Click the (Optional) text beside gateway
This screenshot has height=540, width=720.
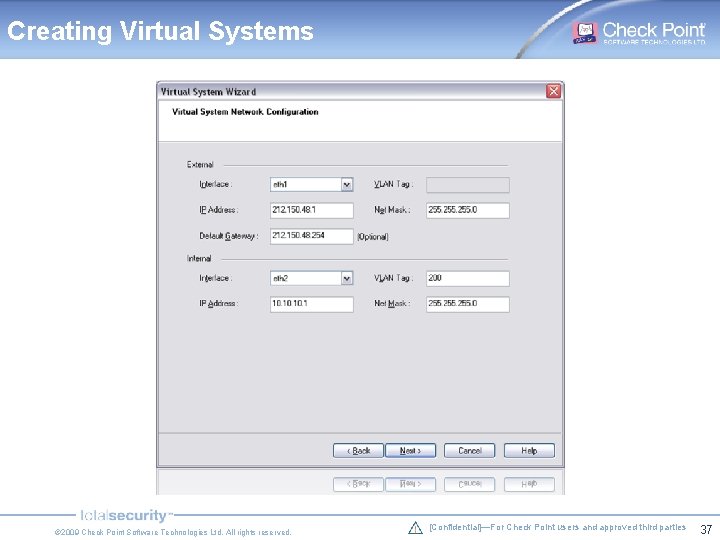tap(373, 237)
